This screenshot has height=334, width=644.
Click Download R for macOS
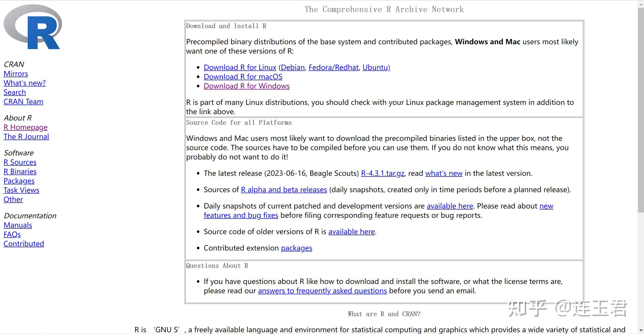tap(243, 77)
